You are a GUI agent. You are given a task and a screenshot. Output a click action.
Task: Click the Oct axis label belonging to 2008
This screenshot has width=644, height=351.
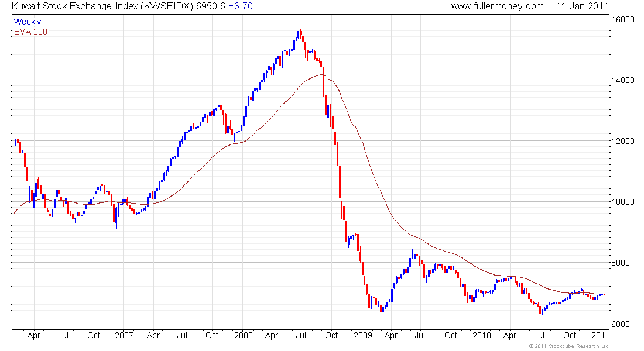click(331, 335)
